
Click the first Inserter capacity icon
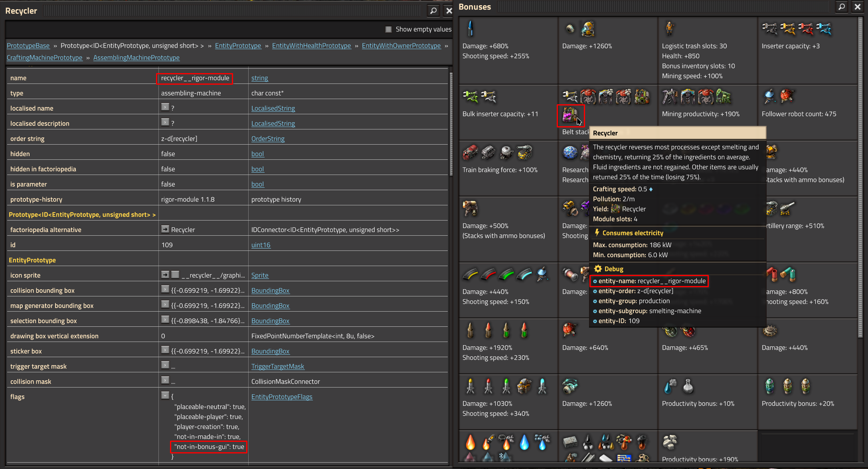770,29
